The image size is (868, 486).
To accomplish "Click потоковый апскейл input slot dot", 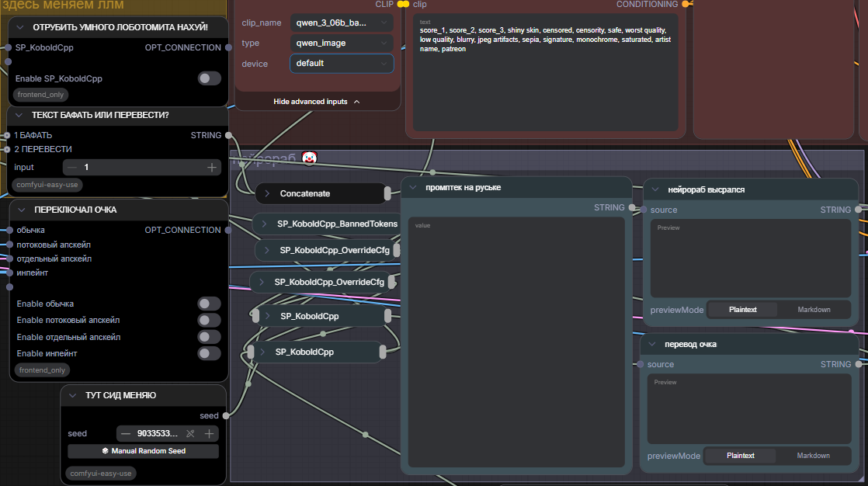I will (x=9, y=244).
